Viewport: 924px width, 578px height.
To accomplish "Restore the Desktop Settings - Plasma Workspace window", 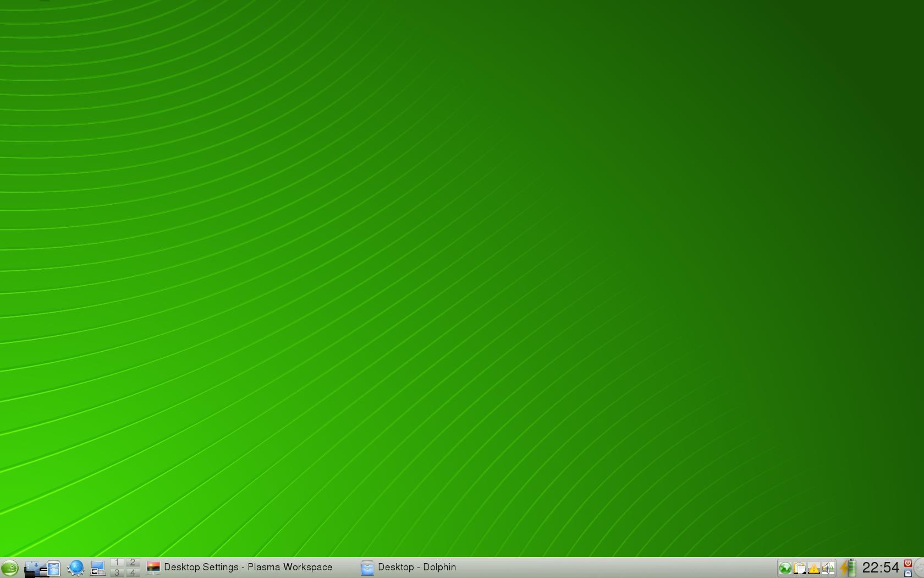I will (250, 568).
